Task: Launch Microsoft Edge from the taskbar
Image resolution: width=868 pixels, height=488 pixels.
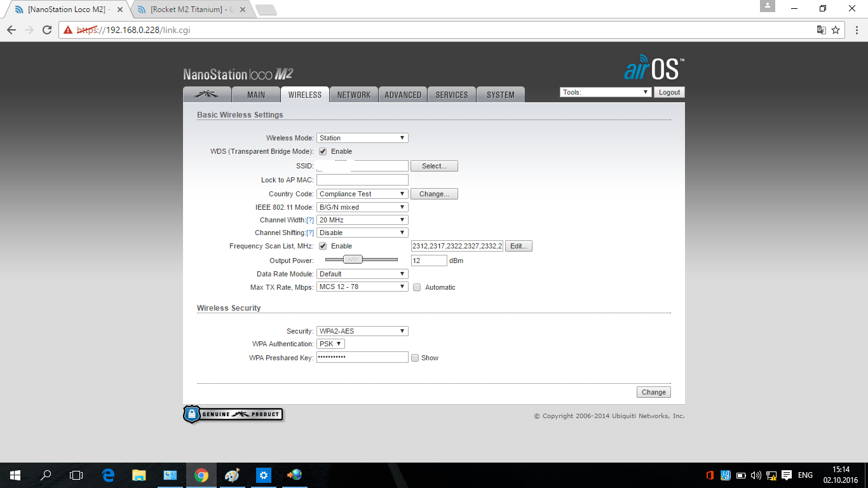Action: click(x=108, y=475)
